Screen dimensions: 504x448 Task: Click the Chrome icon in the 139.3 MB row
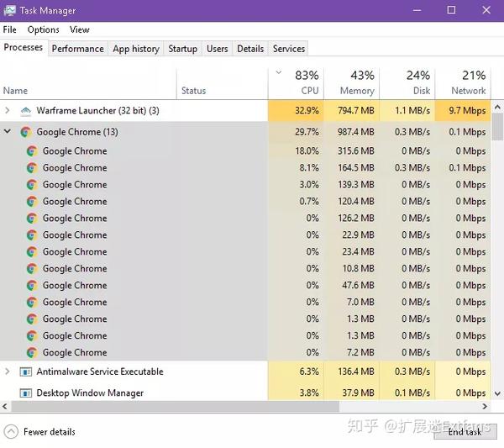(32, 185)
